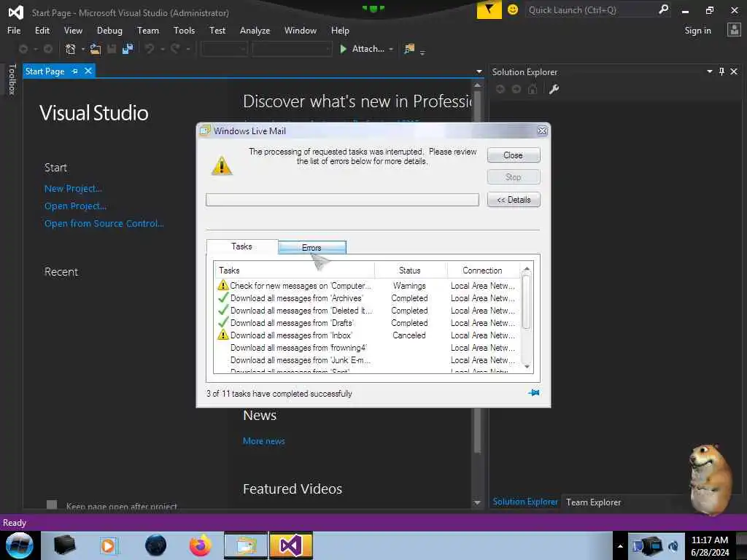This screenshot has height=560, width=747.
Task: Click the Solution Explorer Forward arrow icon
Action: click(516, 89)
